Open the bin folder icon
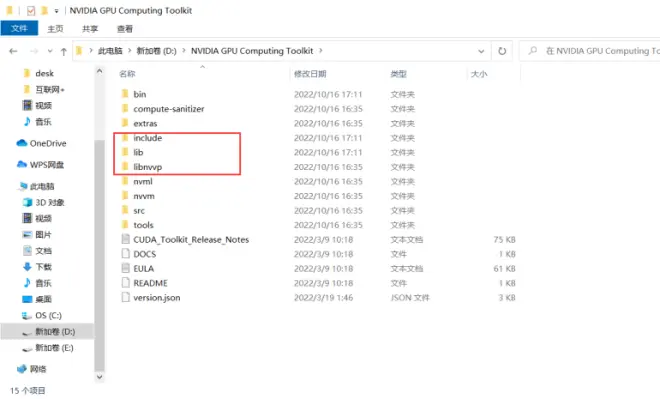Image resolution: width=660 pixels, height=399 pixels. click(125, 93)
